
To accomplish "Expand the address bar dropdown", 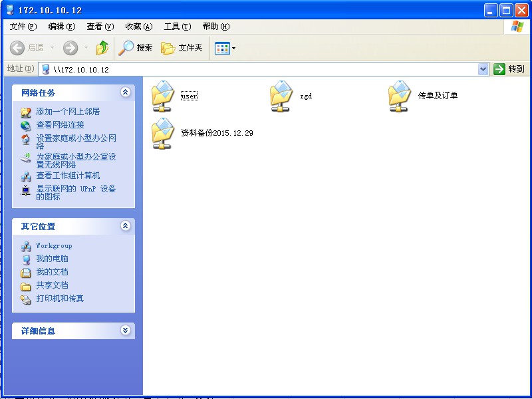I will pyautogui.click(x=483, y=69).
